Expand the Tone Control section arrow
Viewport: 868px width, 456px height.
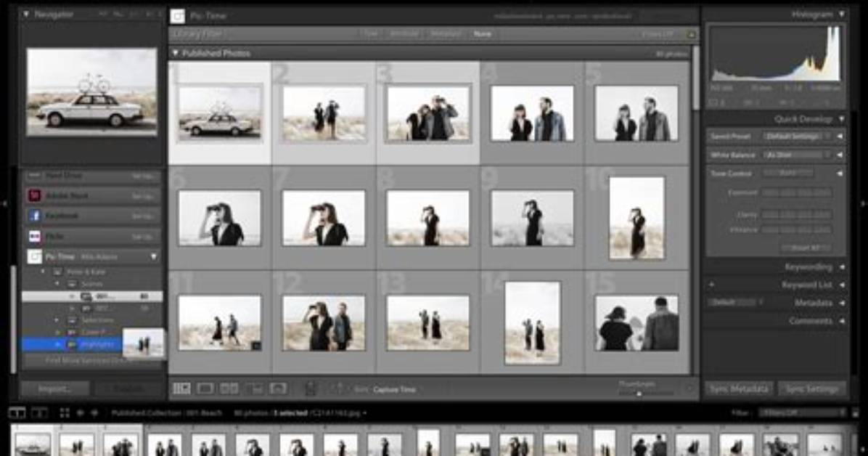[840, 174]
